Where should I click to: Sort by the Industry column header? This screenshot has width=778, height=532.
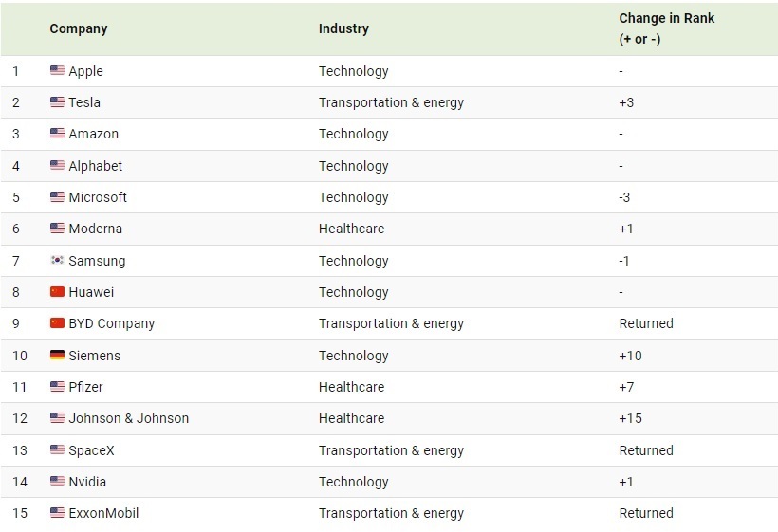pos(343,28)
